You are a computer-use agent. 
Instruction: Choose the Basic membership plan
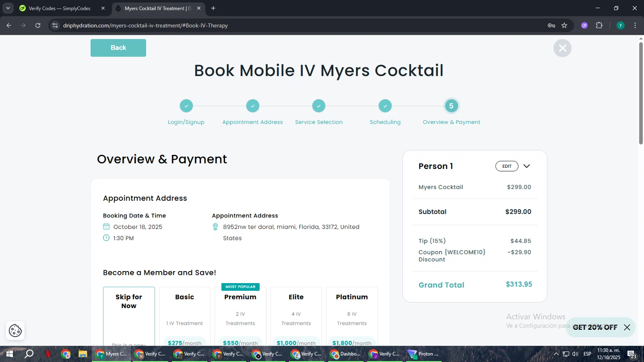pos(185,317)
